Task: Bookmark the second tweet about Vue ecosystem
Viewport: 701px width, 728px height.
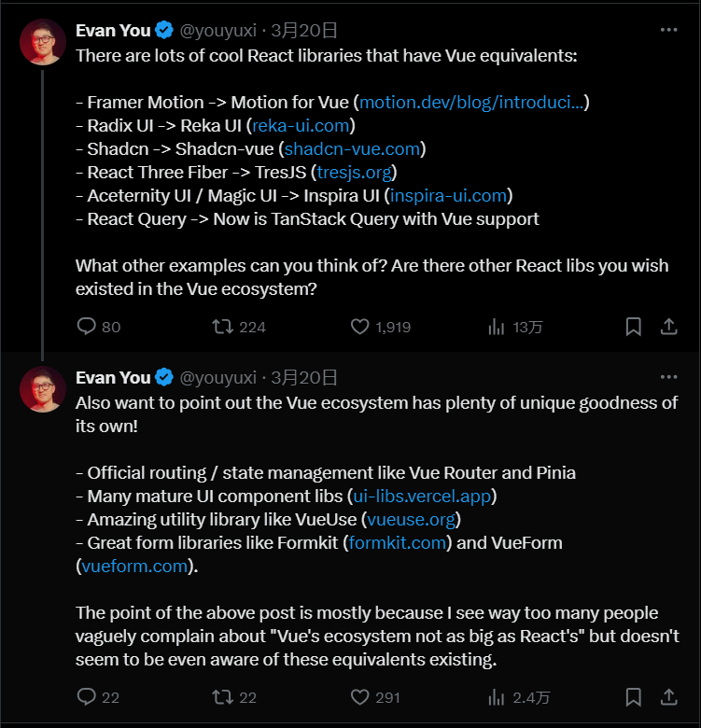Action: click(x=633, y=697)
